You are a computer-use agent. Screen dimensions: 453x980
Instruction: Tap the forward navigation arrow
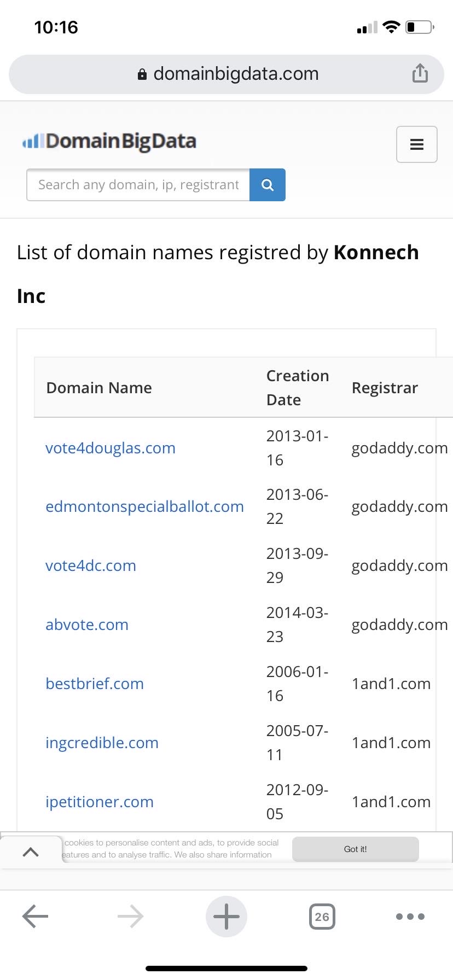point(131,917)
